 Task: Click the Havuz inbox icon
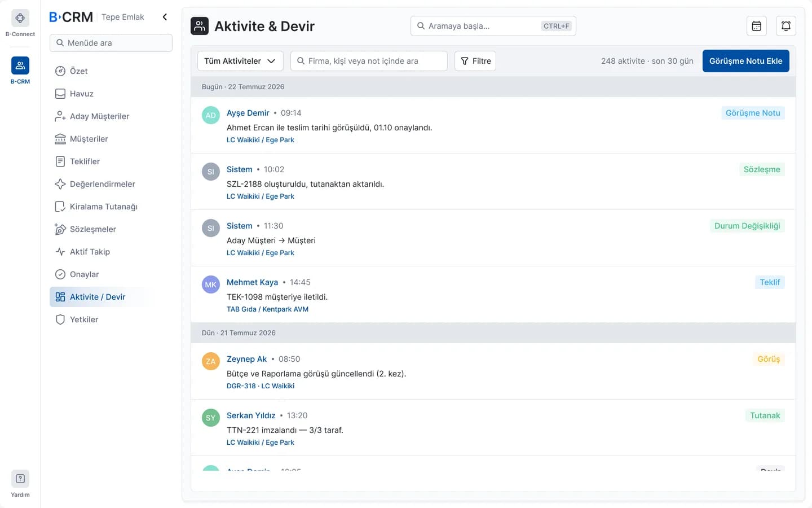click(x=60, y=94)
